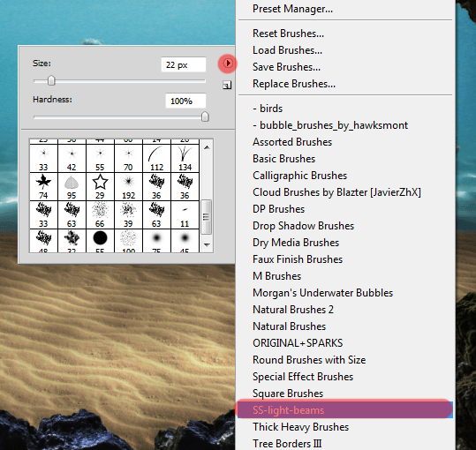Image resolution: width=476 pixels, height=450 pixels.
Task: Choose the hard round black brush
Action: (100, 241)
